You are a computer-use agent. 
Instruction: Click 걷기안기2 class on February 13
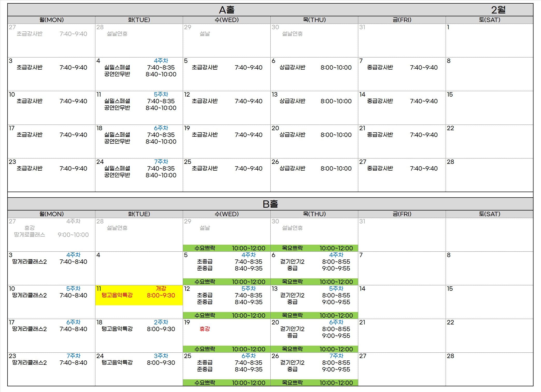(x=292, y=295)
